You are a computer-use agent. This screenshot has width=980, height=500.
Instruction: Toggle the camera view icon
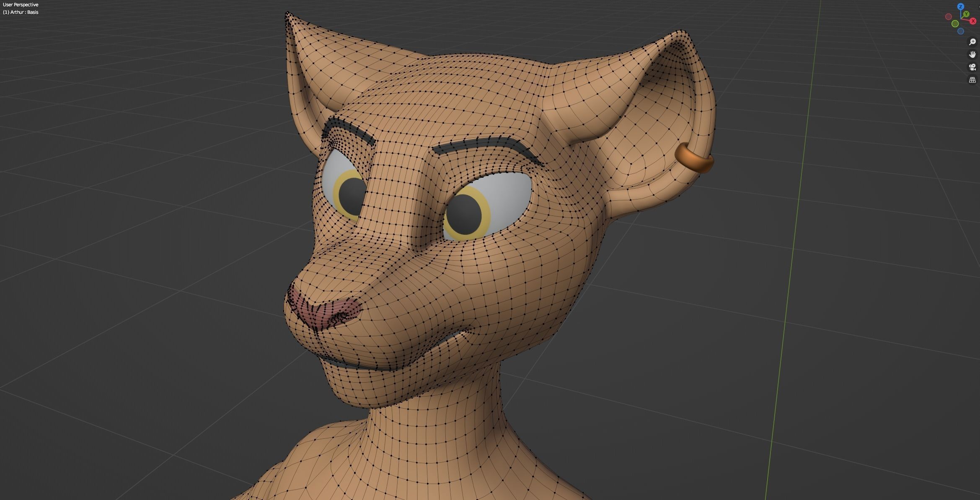tap(972, 67)
